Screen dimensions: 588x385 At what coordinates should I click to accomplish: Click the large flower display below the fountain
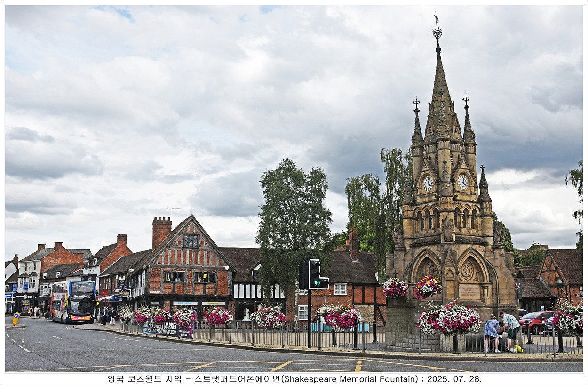449,319
